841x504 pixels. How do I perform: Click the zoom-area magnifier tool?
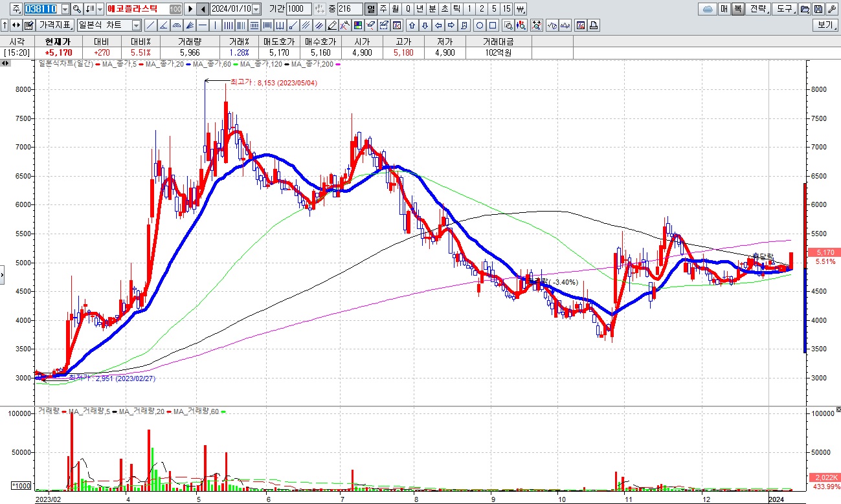[x=508, y=25]
